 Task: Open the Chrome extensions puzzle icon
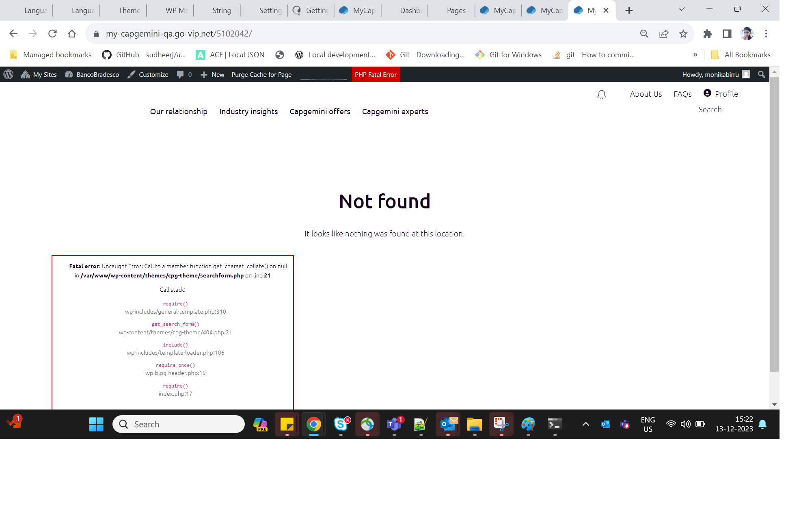click(x=708, y=34)
